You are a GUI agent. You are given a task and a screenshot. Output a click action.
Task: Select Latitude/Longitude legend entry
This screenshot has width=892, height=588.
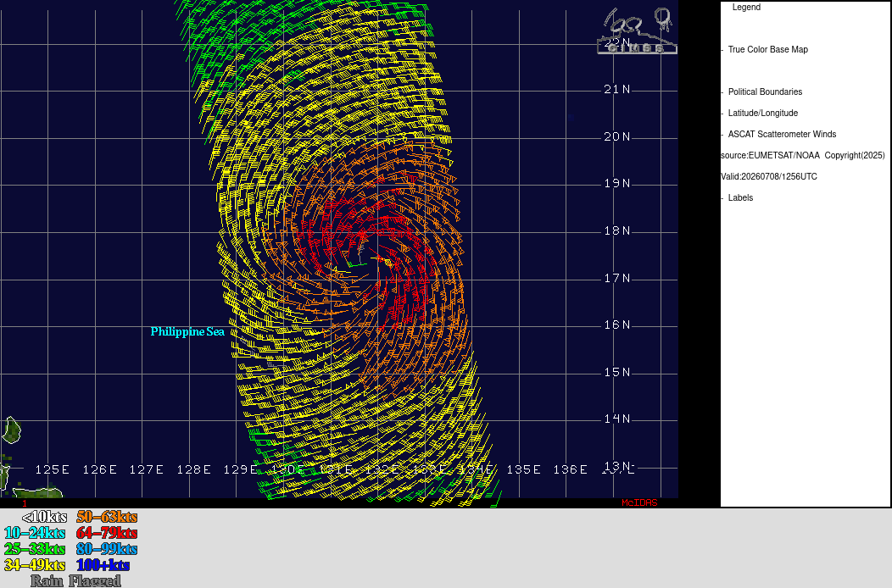pyautogui.click(x=762, y=114)
